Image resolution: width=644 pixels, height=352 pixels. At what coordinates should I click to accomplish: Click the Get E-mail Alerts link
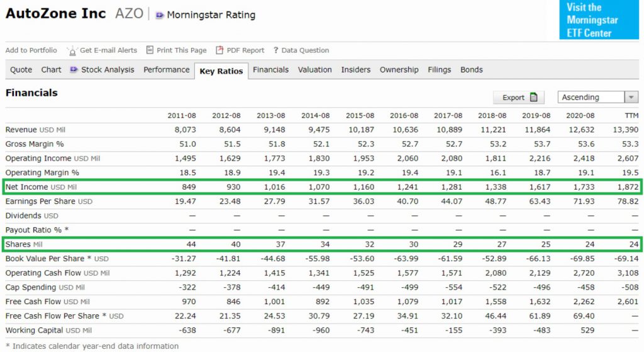tap(108, 50)
